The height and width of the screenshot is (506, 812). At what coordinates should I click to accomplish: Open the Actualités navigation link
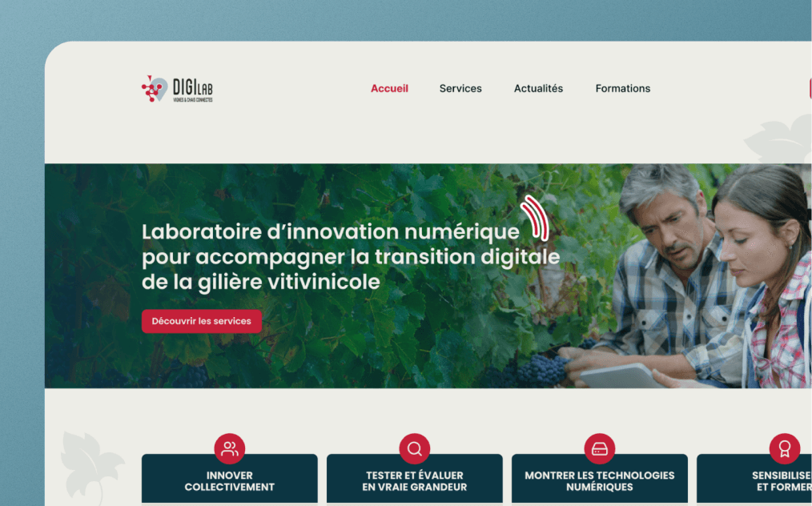(x=538, y=89)
